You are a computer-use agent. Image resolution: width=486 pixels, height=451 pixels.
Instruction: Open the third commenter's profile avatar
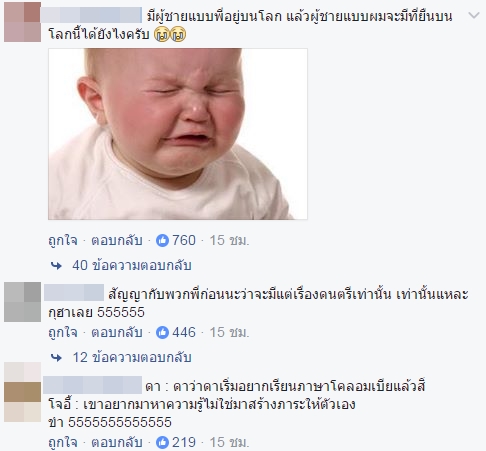pyautogui.click(x=22, y=392)
